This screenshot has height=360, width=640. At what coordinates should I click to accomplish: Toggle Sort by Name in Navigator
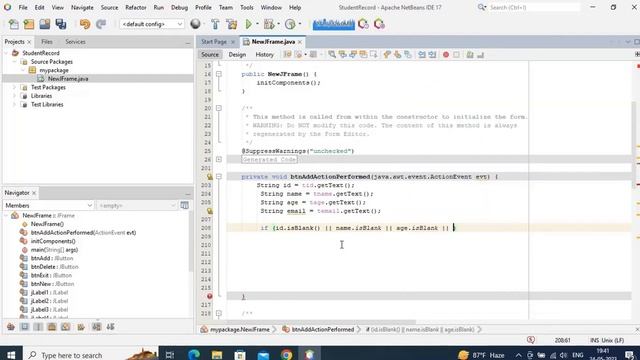(x=96, y=327)
